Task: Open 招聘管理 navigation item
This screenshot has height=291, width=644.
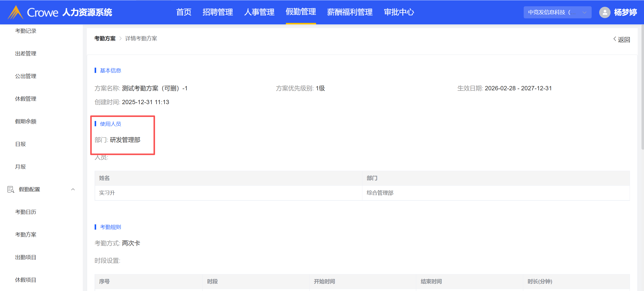Action: [218, 12]
